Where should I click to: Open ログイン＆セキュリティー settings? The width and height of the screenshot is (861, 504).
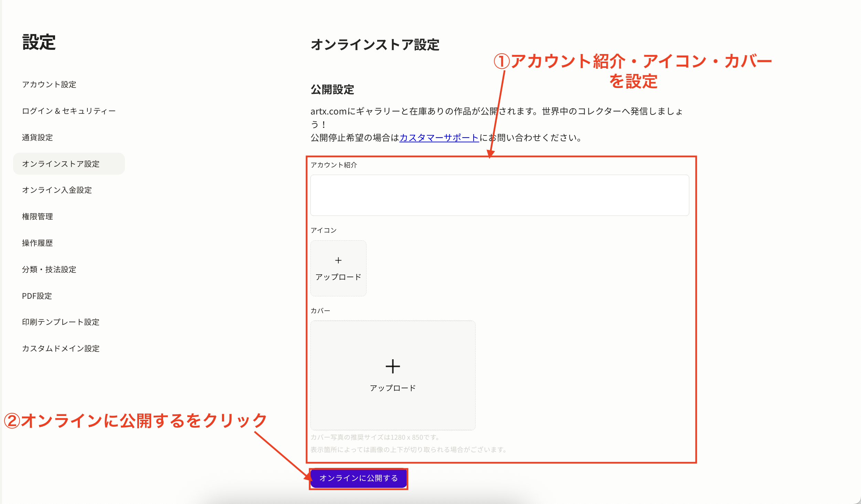coord(68,111)
